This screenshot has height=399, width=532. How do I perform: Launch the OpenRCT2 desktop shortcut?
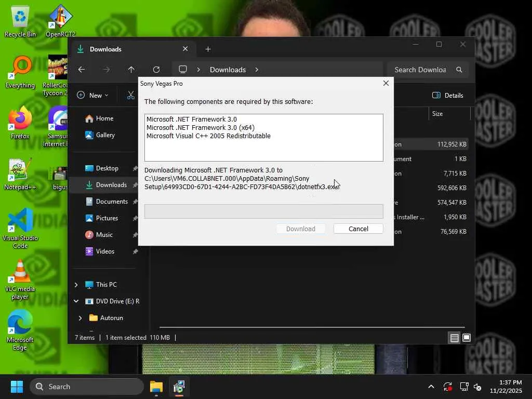(x=60, y=21)
